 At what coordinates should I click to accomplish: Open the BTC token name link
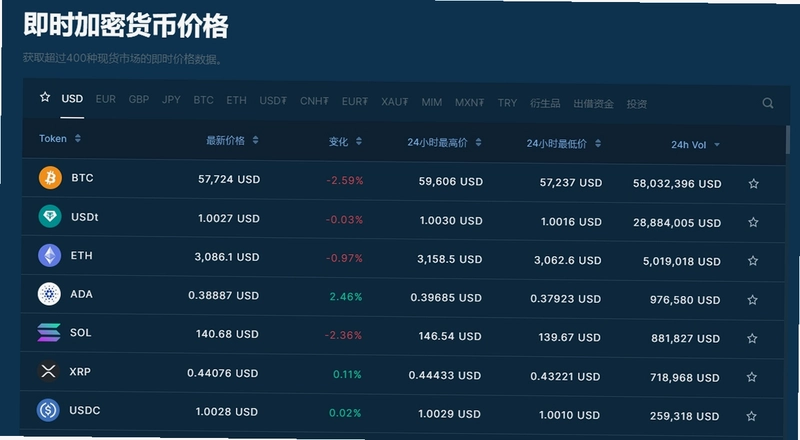pyautogui.click(x=82, y=178)
